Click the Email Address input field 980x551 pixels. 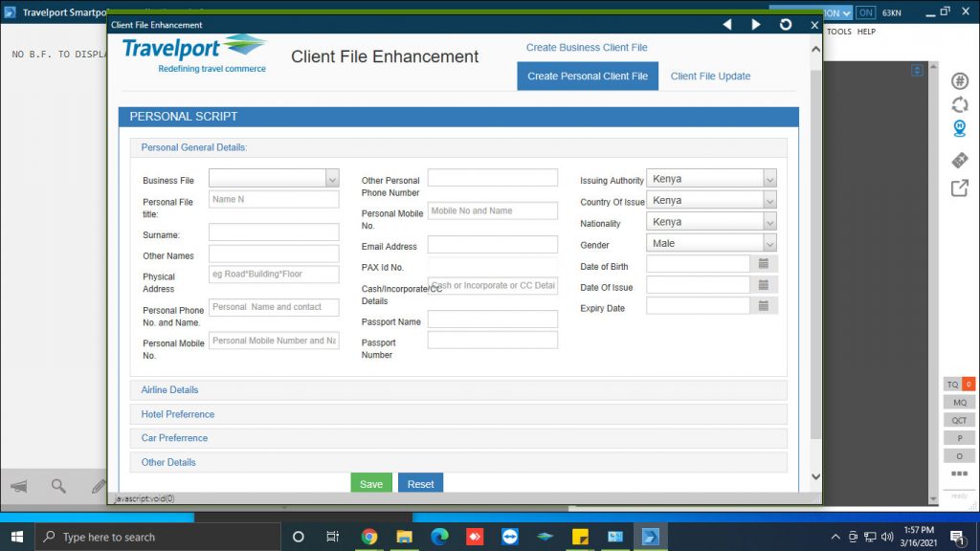(493, 244)
